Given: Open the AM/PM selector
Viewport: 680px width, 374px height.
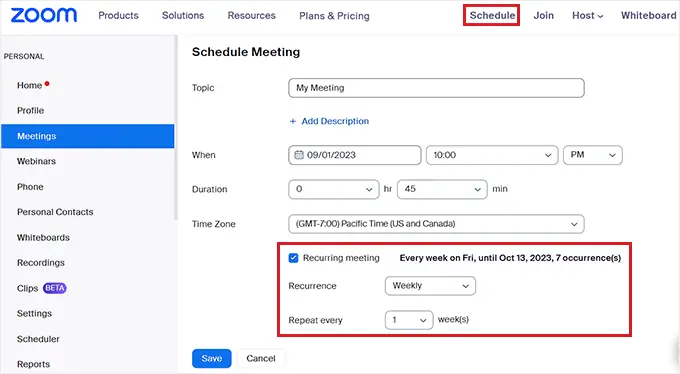Looking at the screenshot, I should [x=593, y=155].
